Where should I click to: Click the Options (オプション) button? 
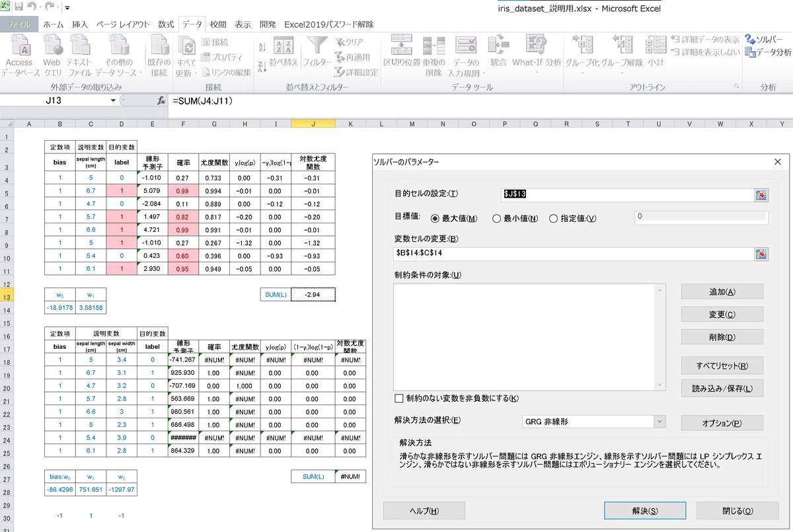(722, 423)
